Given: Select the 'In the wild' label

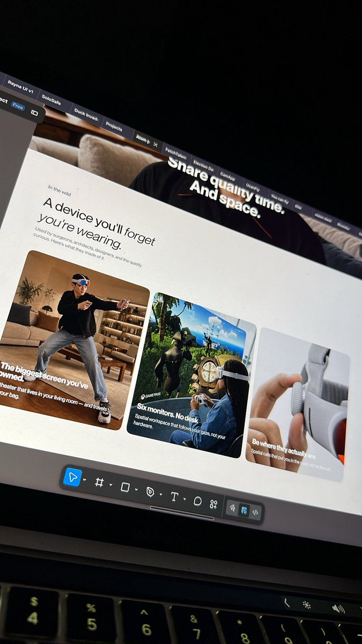Looking at the screenshot, I should pos(59,191).
